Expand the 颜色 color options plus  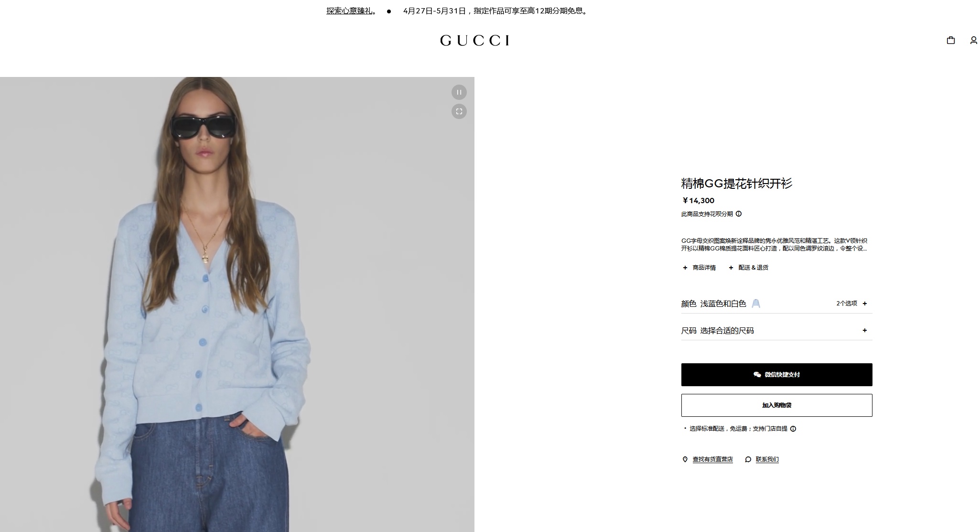865,304
